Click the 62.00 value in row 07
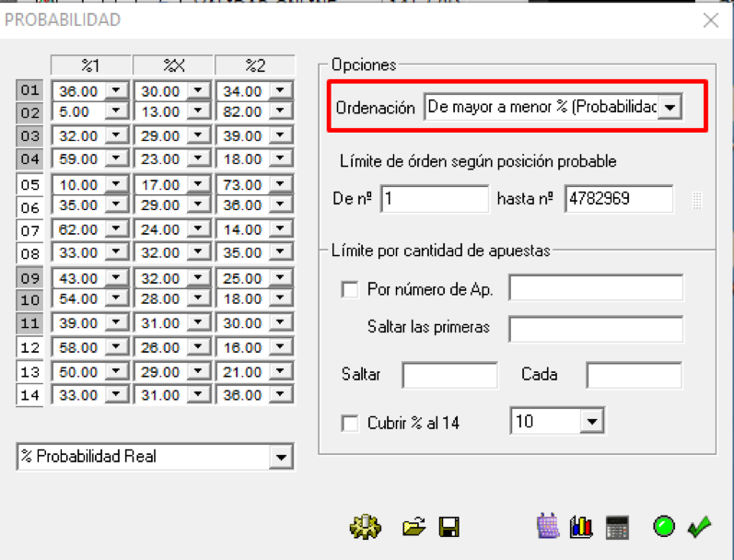Image resolution: width=734 pixels, height=560 pixels. point(78,230)
